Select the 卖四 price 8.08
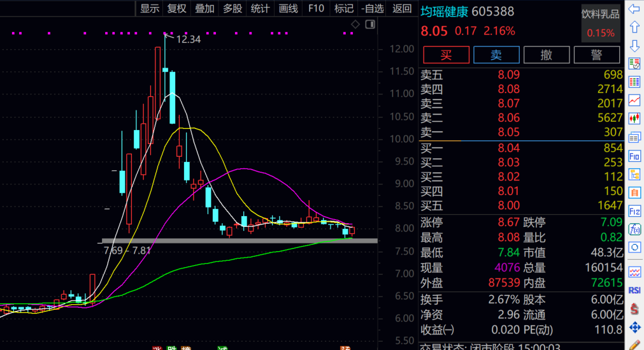644x350 pixels. coord(508,89)
